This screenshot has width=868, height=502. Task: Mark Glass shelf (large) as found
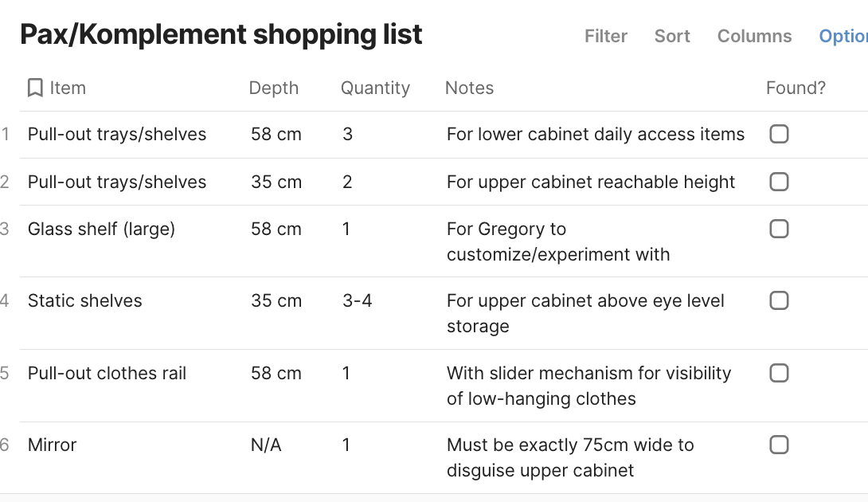pyautogui.click(x=779, y=229)
